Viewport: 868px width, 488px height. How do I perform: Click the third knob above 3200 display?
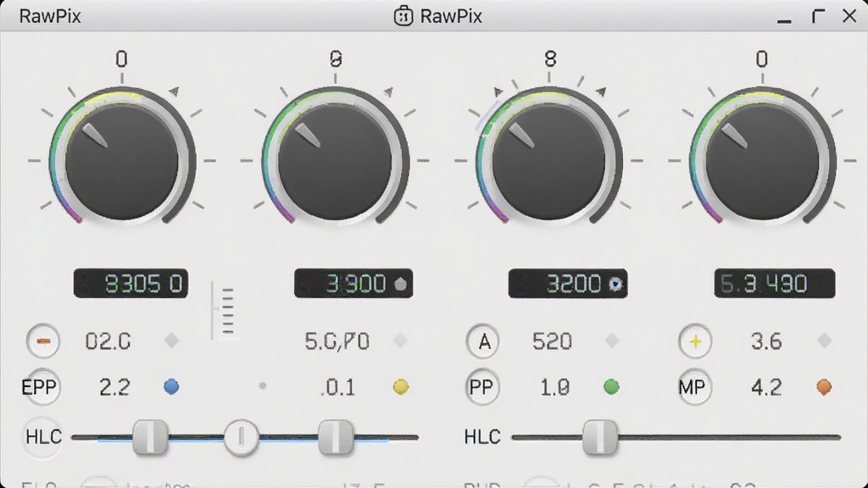coord(548,160)
